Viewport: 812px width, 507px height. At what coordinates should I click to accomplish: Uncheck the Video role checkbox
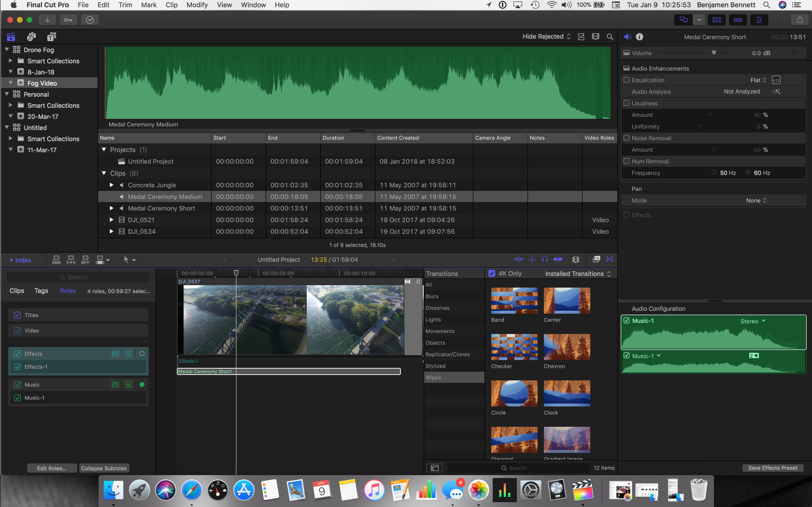tap(17, 331)
